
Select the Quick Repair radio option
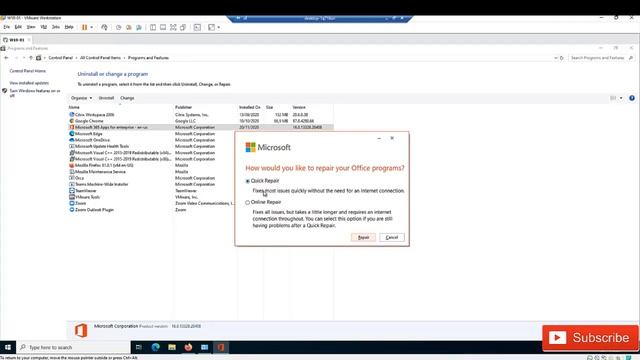(247, 181)
